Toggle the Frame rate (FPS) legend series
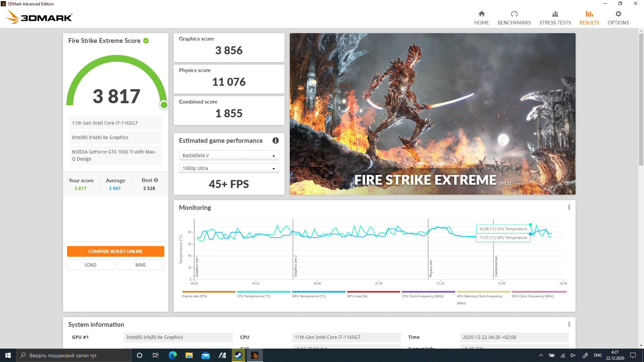Viewport: 644px width, 362px height. [209, 295]
